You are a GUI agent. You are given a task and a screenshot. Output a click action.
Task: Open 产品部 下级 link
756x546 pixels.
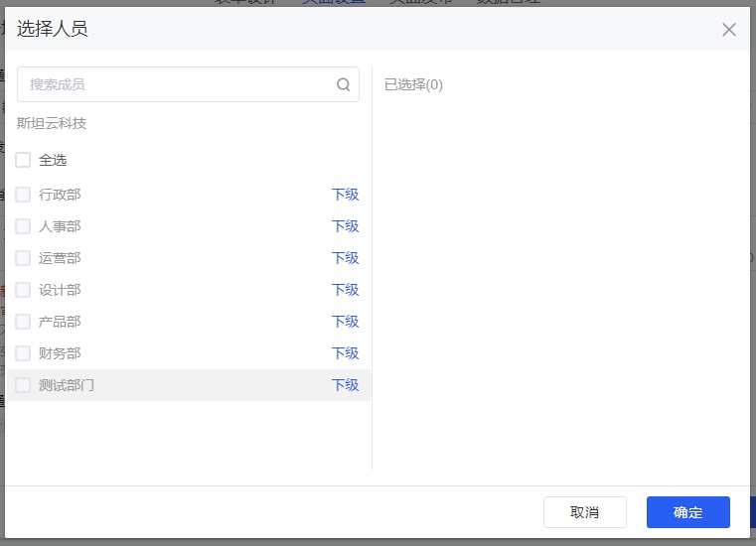click(345, 322)
